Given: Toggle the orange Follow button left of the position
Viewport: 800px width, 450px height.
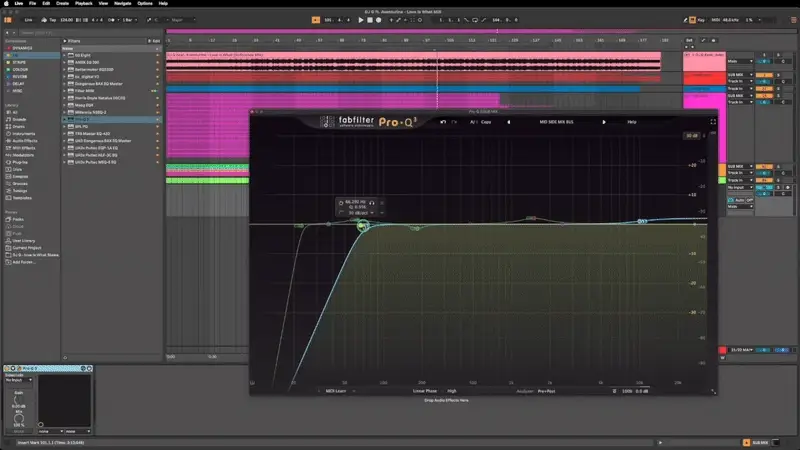Looking at the screenshot, I should (x=316, y=20).
